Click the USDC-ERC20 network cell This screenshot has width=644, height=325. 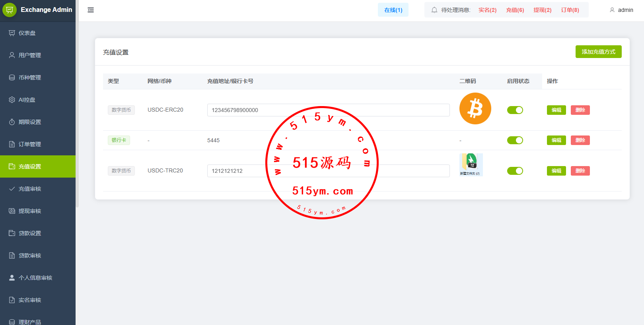point(165,110)
